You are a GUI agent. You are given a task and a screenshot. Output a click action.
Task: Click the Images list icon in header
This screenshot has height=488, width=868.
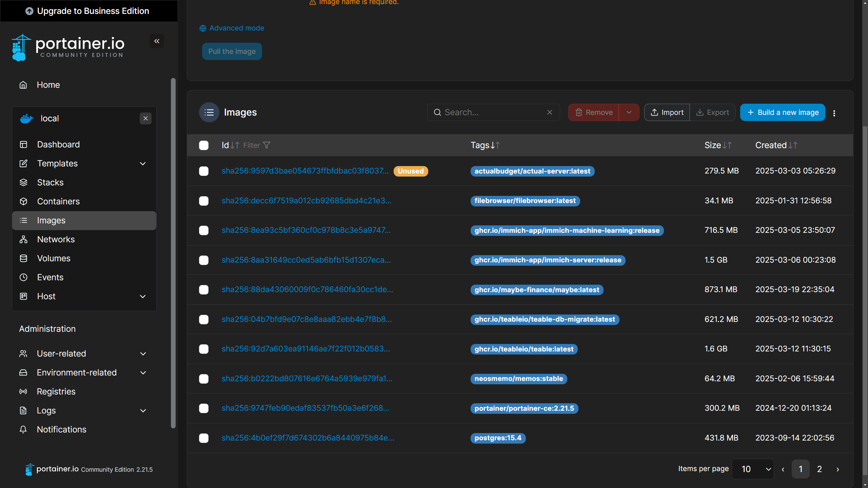tap(209, 112)
